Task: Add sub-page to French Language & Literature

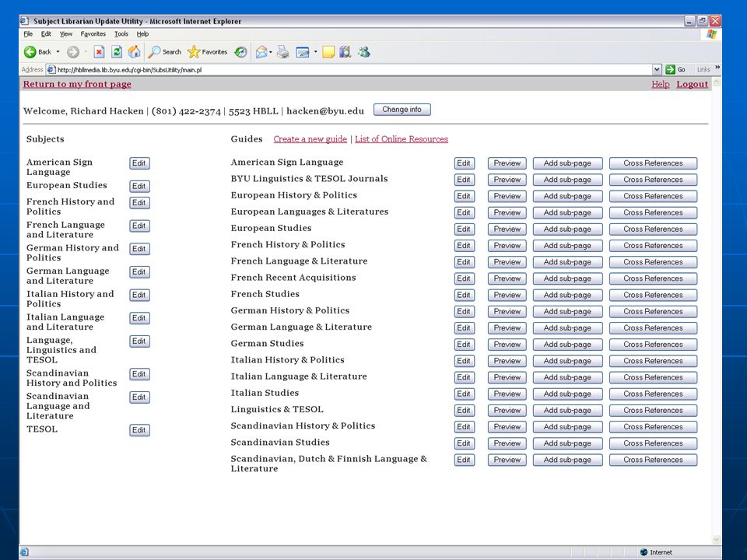Action: pos(567,262)
